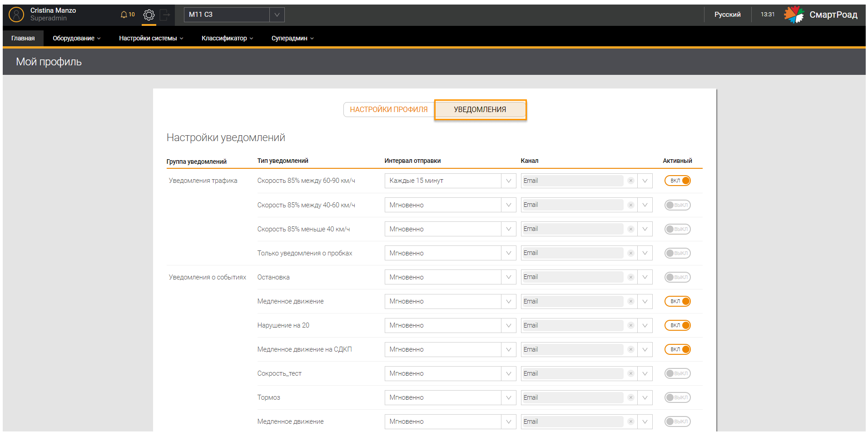Disable Скорость 85% между 60-90 км/ч notification
868x436 pixels.
tap(677, 181)
